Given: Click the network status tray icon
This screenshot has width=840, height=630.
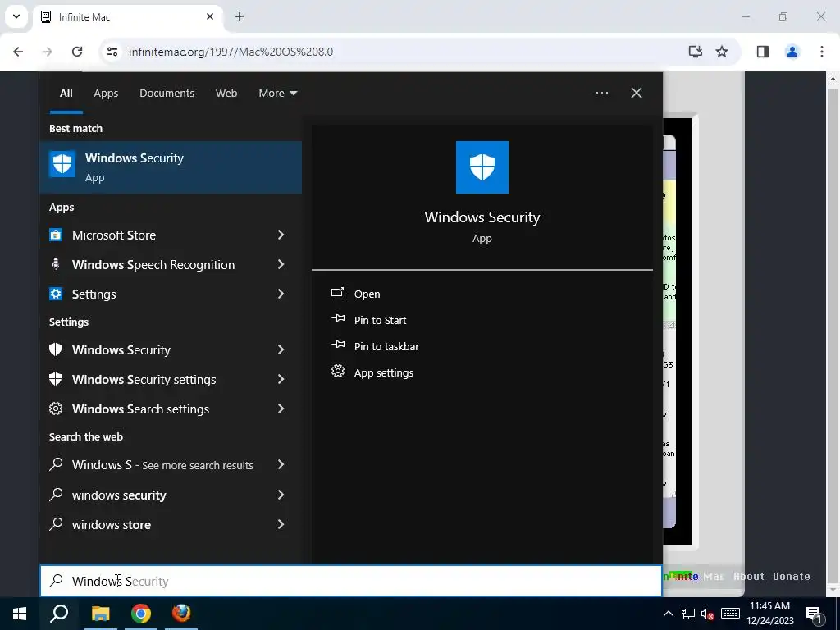Looking at the screenshot, I should coord(688,614).
